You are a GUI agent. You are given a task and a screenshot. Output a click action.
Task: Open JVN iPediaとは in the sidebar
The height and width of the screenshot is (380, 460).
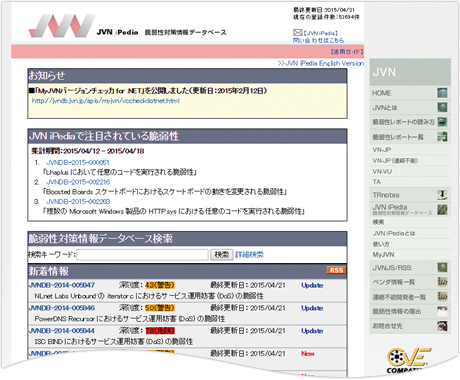click(394, 233)
